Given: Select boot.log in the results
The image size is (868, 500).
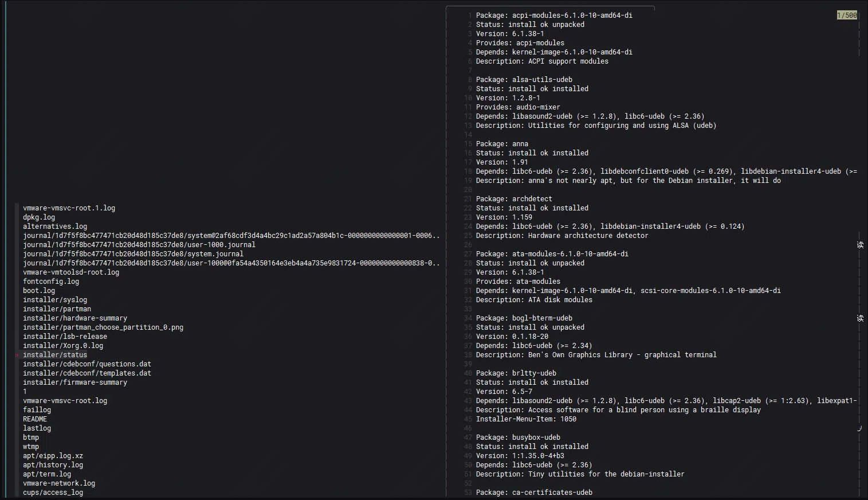Looking at the screenshot, I should (39, 291).
